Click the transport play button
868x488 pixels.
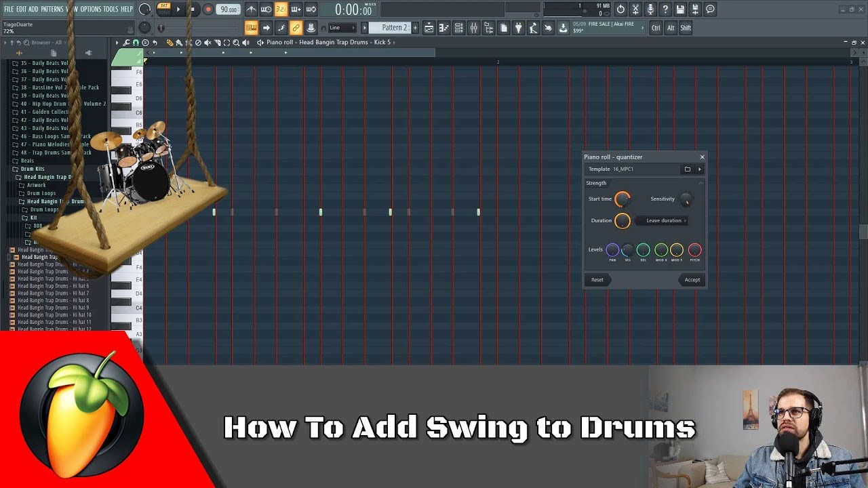(178, 9)
